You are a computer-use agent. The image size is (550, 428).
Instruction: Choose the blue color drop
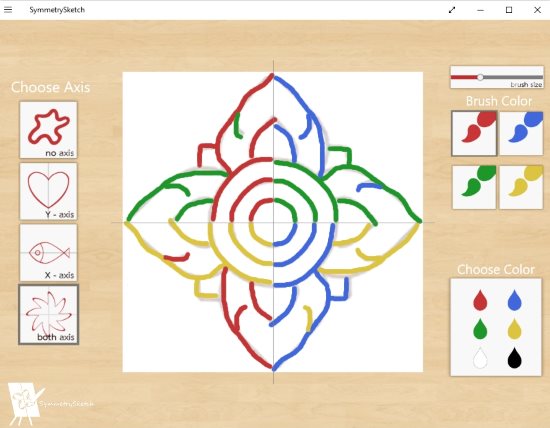click(x=514, y=300)
